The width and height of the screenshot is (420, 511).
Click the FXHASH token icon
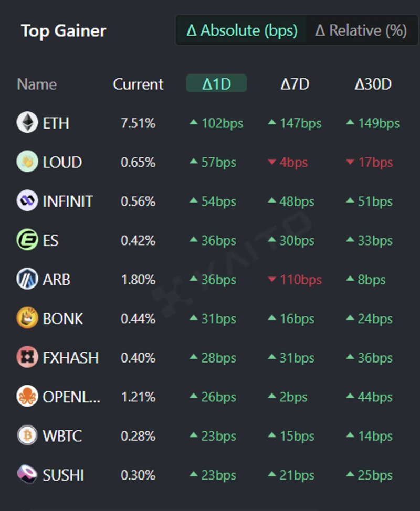pyautogui.click(x=27, y=358)
